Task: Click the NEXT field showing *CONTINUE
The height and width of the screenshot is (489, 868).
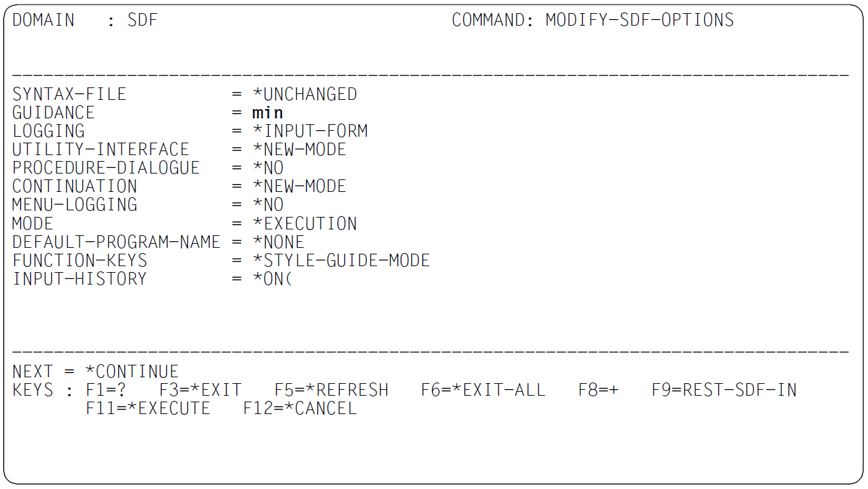Action: pos(132,371)
